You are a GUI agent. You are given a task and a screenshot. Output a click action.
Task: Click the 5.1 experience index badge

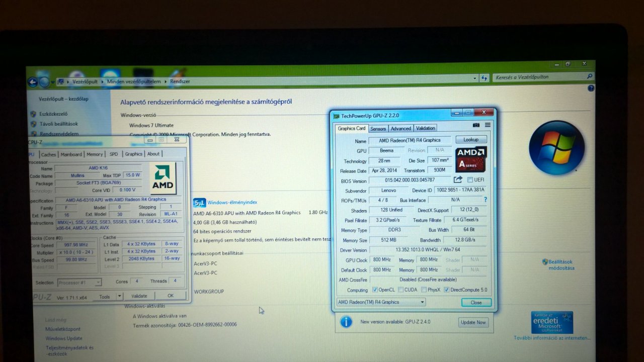coord(199,203)
